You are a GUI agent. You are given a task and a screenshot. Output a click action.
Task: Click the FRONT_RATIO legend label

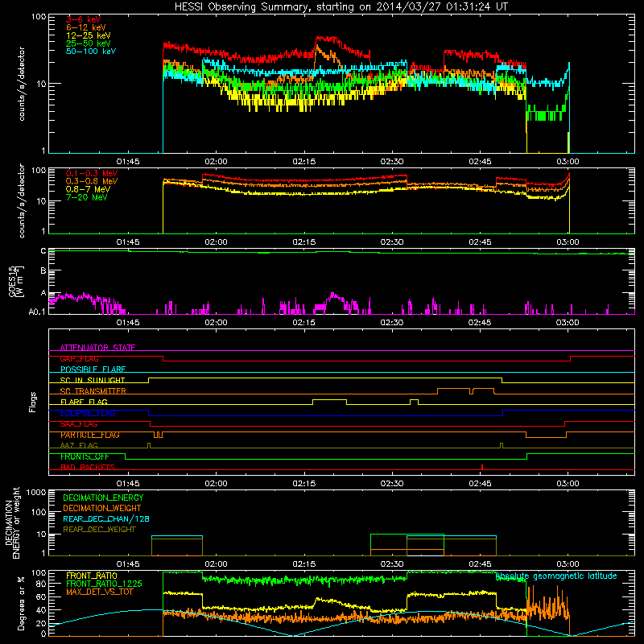point(92,576)
